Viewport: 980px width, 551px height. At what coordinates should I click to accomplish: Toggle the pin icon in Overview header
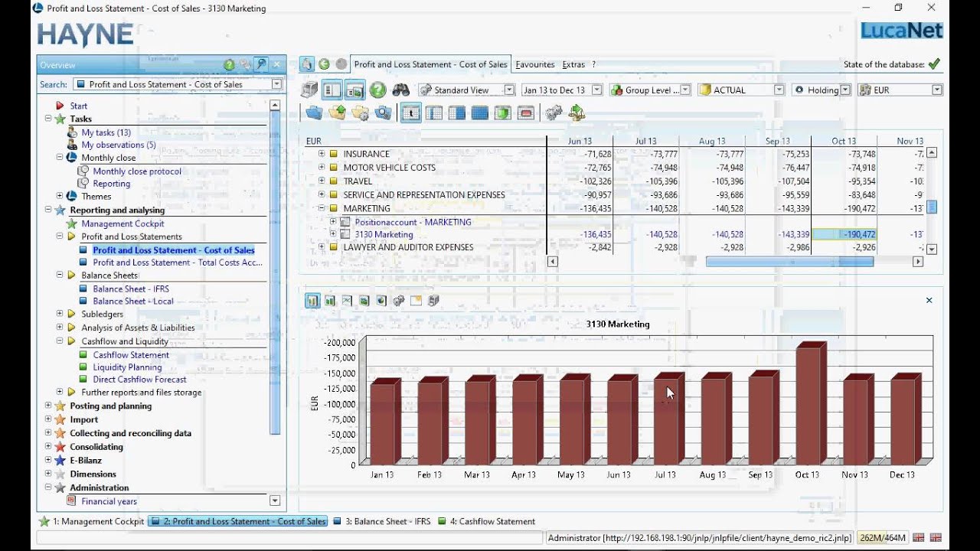pyautogui.click(x=262, y=65)
